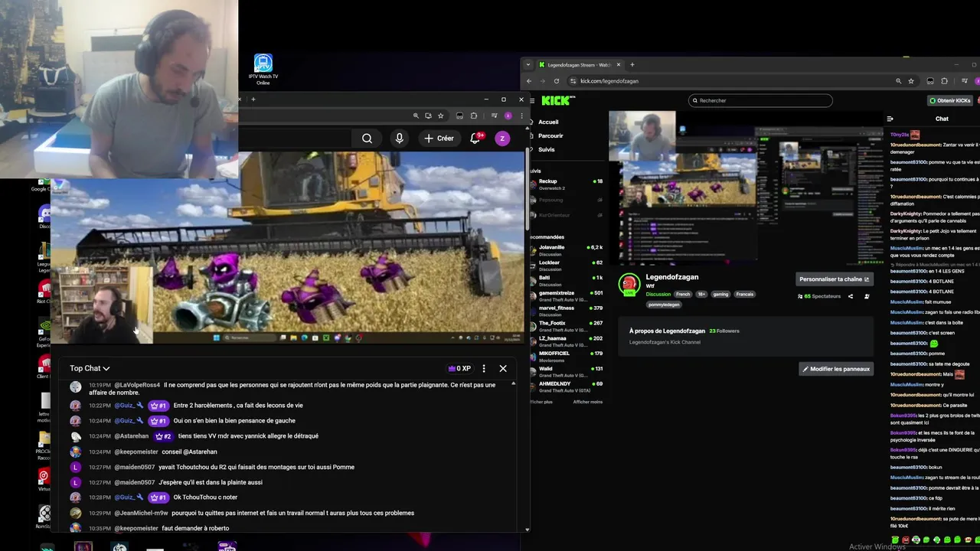Click @LaVolpeRoss4 username in YouTube chat
The image size is (980, 551).
coord(137,385)
